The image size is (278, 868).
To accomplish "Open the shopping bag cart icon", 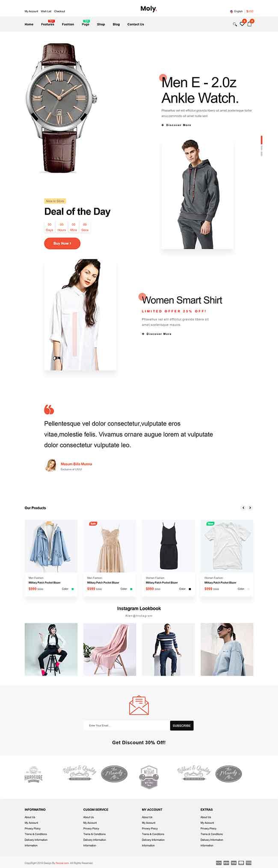I will pos(250,24).
